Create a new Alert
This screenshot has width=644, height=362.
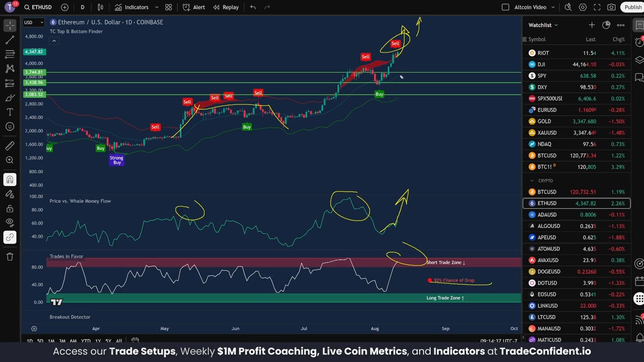[194, 7]
